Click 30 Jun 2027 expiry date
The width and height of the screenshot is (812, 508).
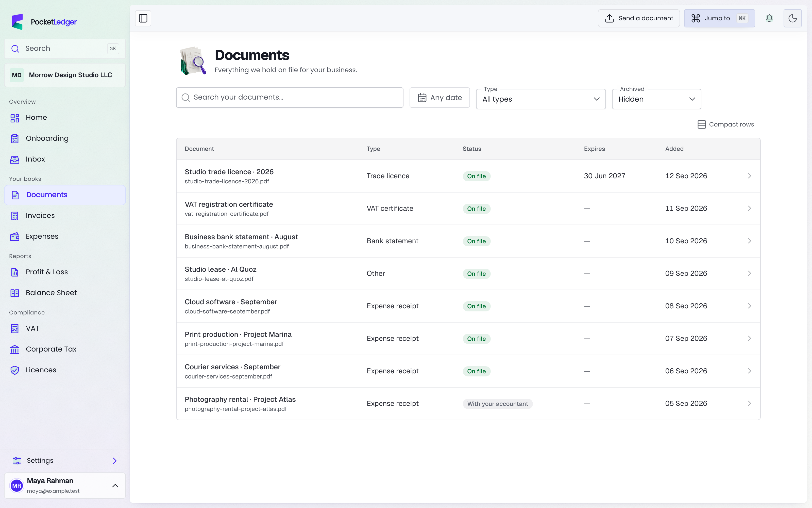(604, 176)
